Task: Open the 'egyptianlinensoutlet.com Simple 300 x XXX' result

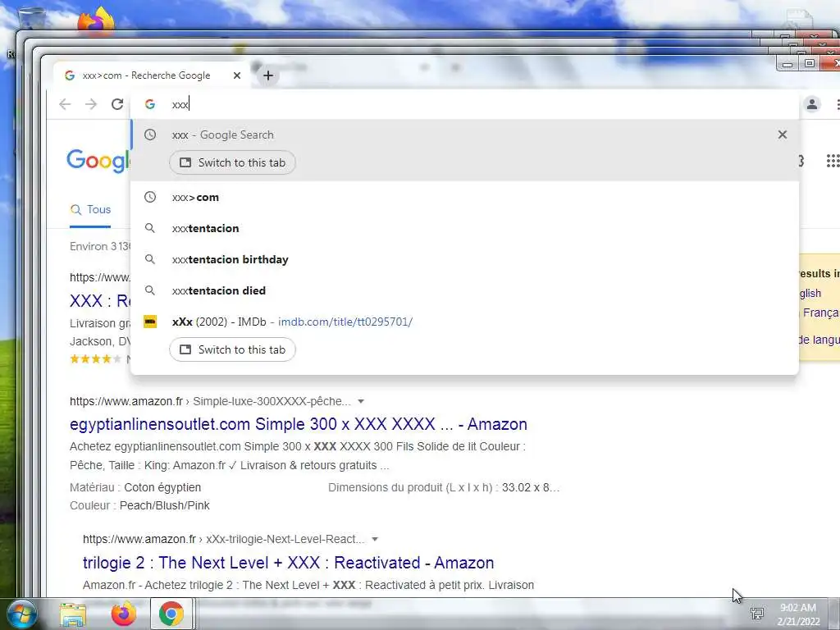Action: point(299,424)
